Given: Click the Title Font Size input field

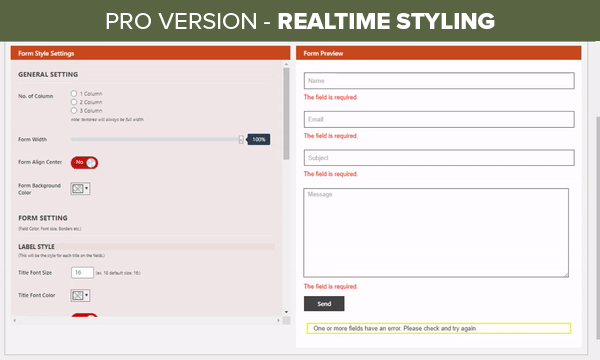Looking at the screenshot, I should coord(82,272).
